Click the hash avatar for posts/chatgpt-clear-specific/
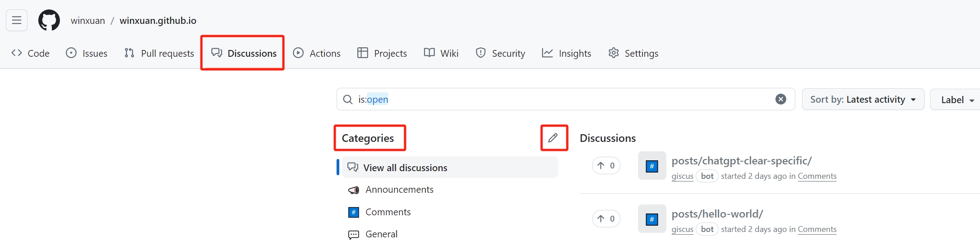This screenshot has height=245, width=980. pos(652,166)
